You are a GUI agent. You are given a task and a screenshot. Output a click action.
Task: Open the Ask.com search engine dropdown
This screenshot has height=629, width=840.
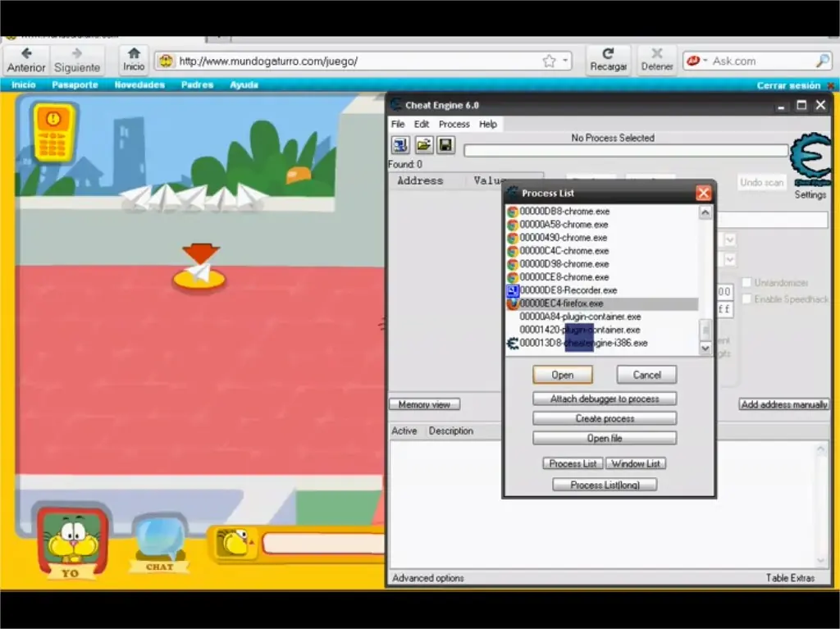(697, 61)
